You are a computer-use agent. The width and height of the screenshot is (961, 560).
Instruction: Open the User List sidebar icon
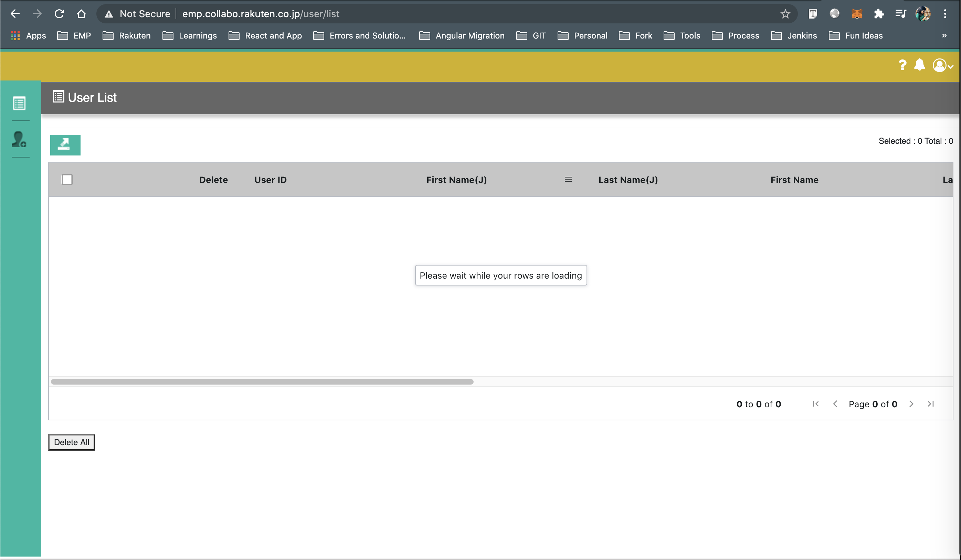[x=19, y=103]
